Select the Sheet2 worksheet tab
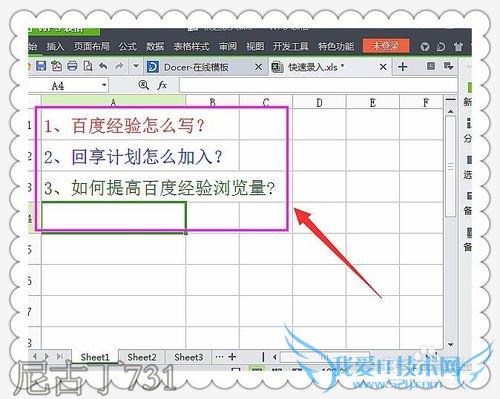The image size is (500, 399). [142, 357]
